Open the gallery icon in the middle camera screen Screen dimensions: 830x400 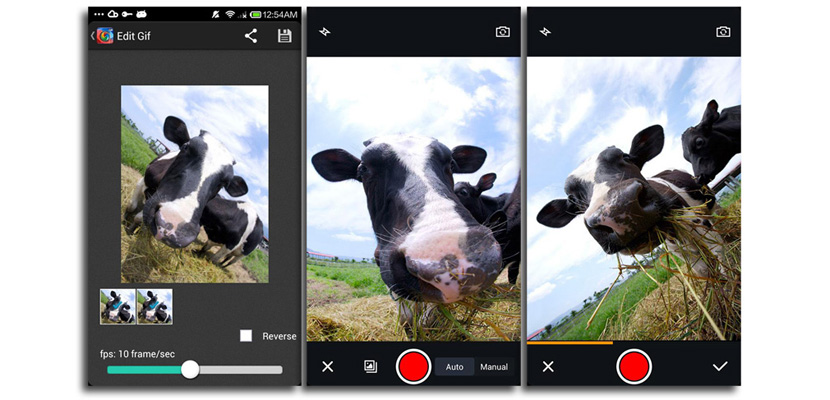point(370,367)
